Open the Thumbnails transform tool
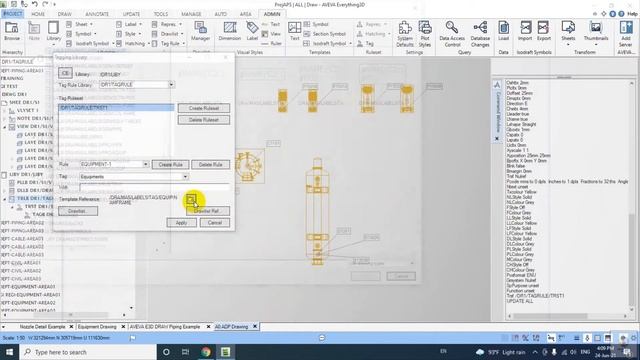This screenshot has width=640, height=360. [x=596, y=33]
